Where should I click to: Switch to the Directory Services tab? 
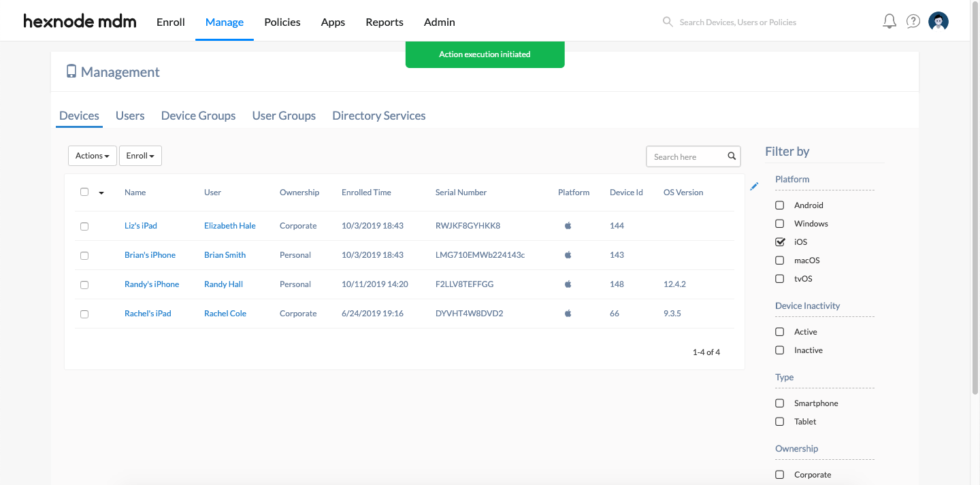pyautogui.click(x=379, y=116)
